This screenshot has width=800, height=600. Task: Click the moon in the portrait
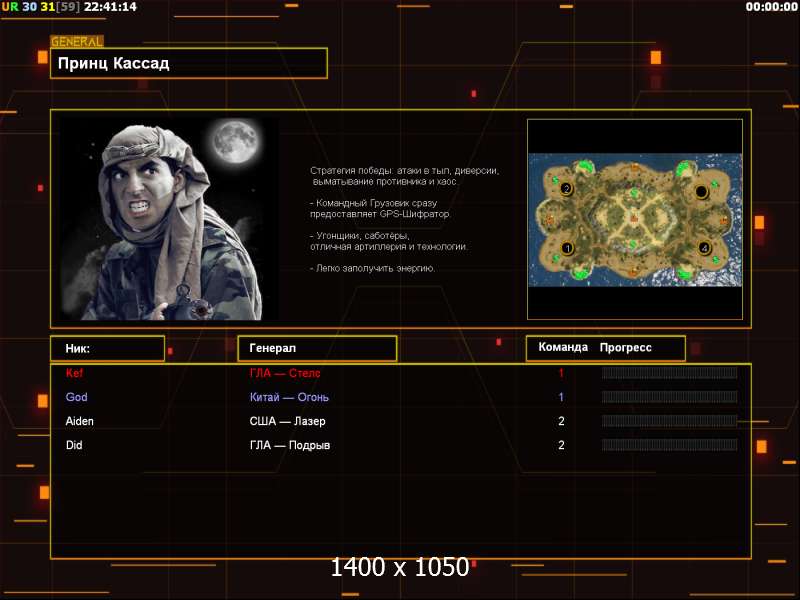coord(235,142)
